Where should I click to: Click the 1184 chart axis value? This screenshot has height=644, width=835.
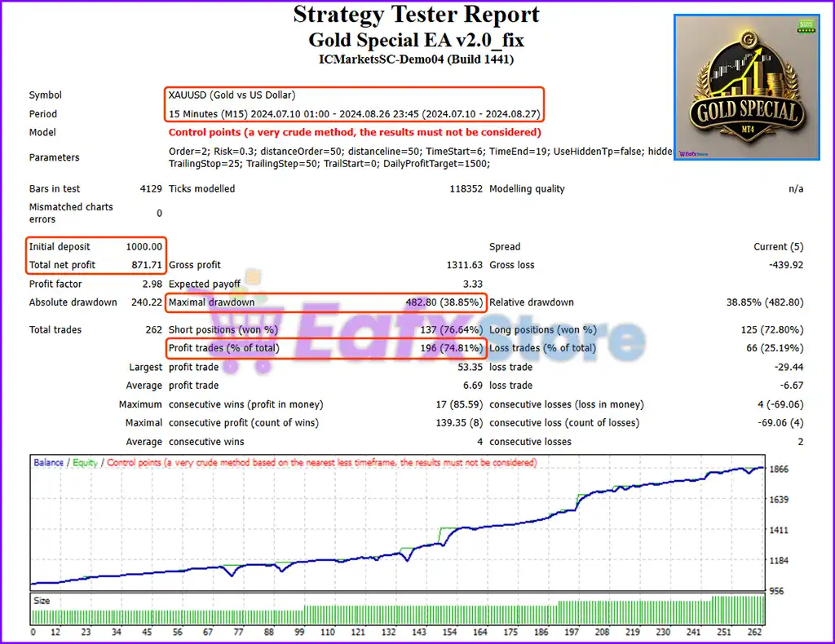click(779, 560)
